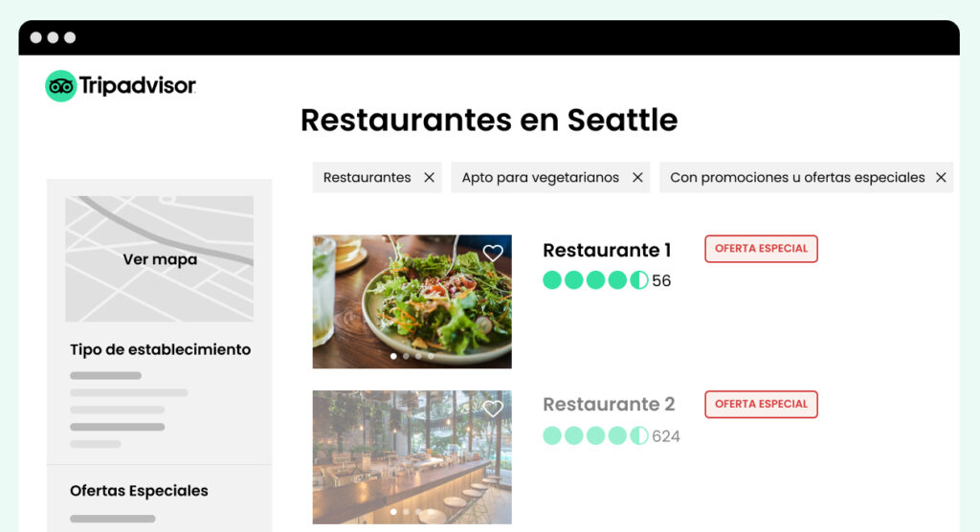Remove the Restaurantes filter chip
The image size is (980, 532).
click(429, 178)
